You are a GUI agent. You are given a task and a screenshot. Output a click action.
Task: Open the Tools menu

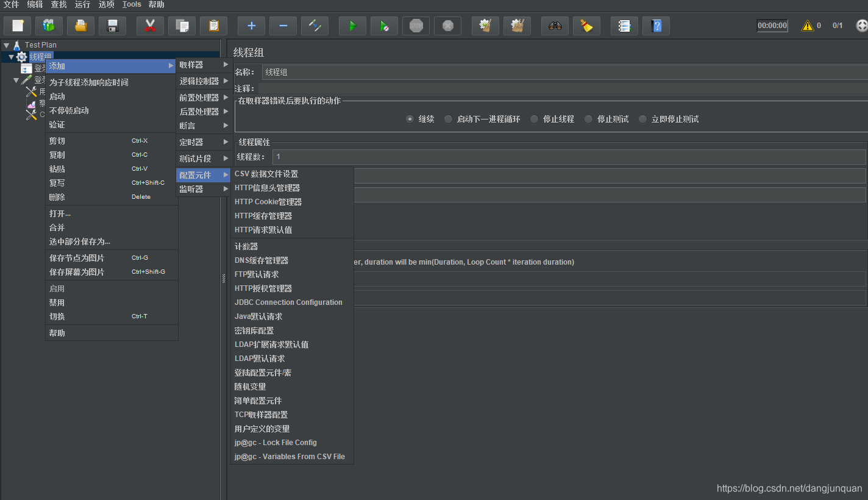132,4
